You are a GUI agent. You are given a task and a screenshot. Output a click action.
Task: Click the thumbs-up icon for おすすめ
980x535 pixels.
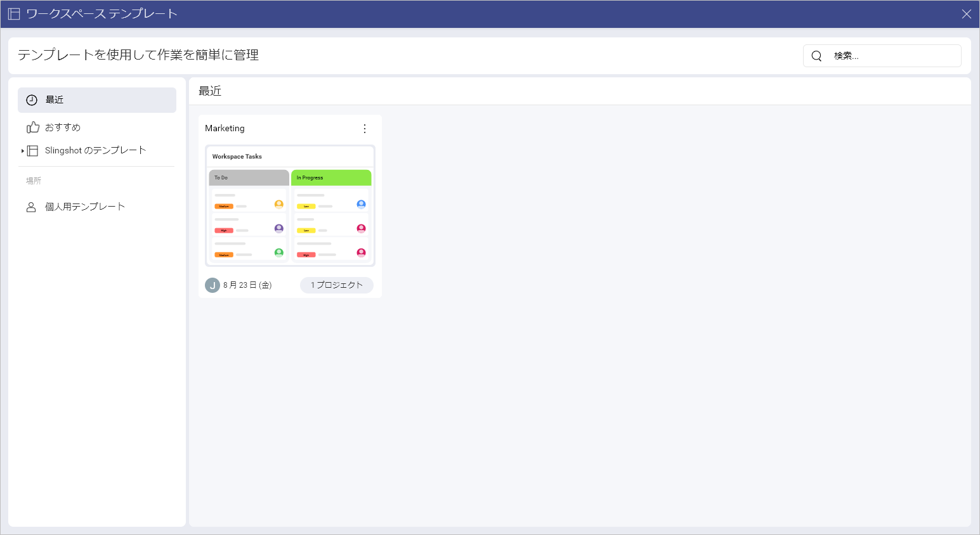[33, 127]
